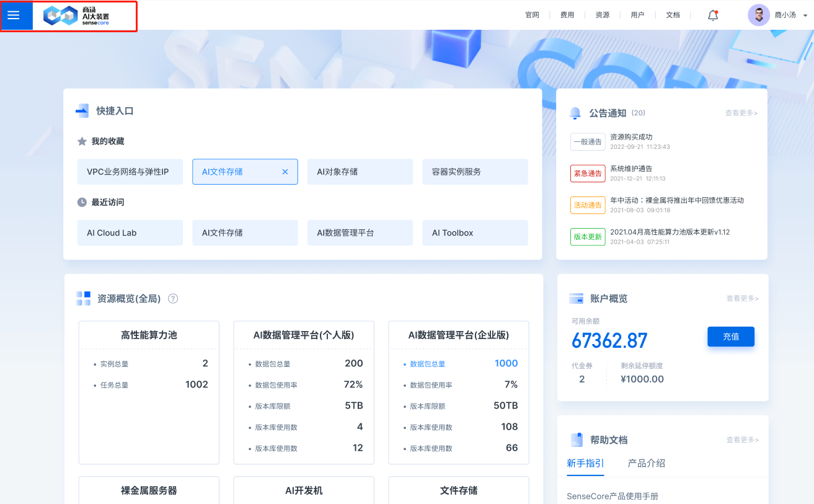This screenshot has width=814, height=504.
Task: Open the recent AI数据管理平台 shortcut
Action: coord(360,232)
